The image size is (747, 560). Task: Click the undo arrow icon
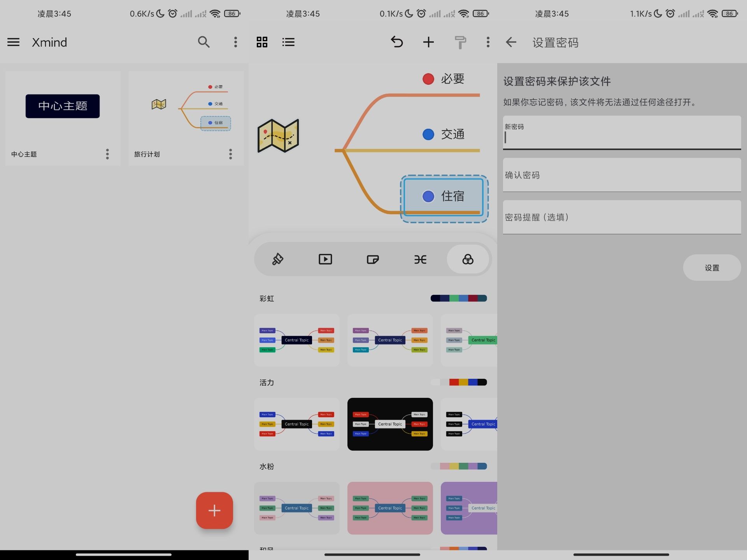(396, 42)
